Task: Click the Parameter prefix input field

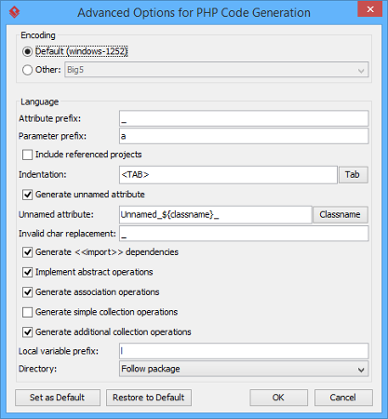Action: pyautogui.click(x=244, y=136)
